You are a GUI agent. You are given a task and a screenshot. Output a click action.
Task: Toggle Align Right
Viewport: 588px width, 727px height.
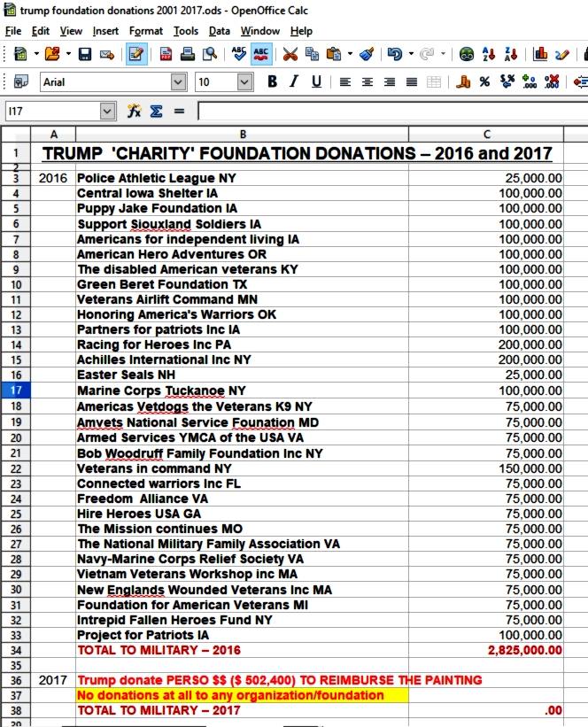[390, 82]
